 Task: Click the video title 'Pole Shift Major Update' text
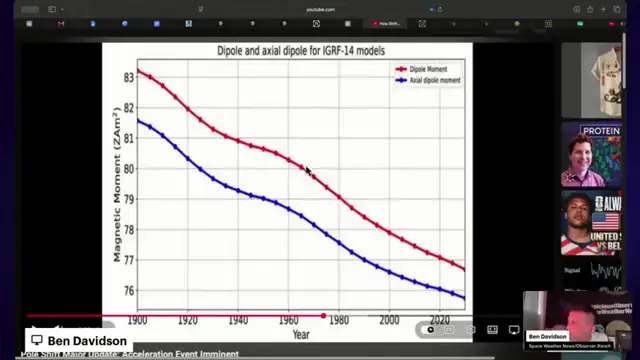[x=130, y=354]
